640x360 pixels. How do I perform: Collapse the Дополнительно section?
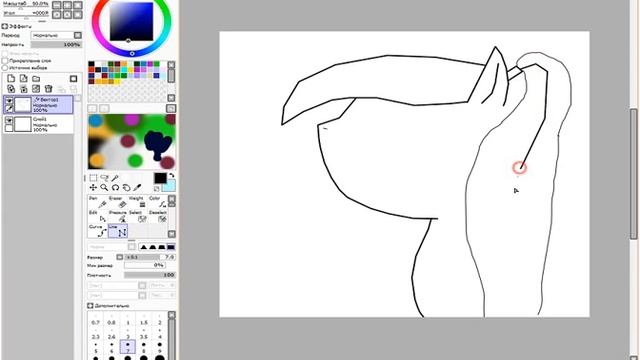(x=90, y=305)
